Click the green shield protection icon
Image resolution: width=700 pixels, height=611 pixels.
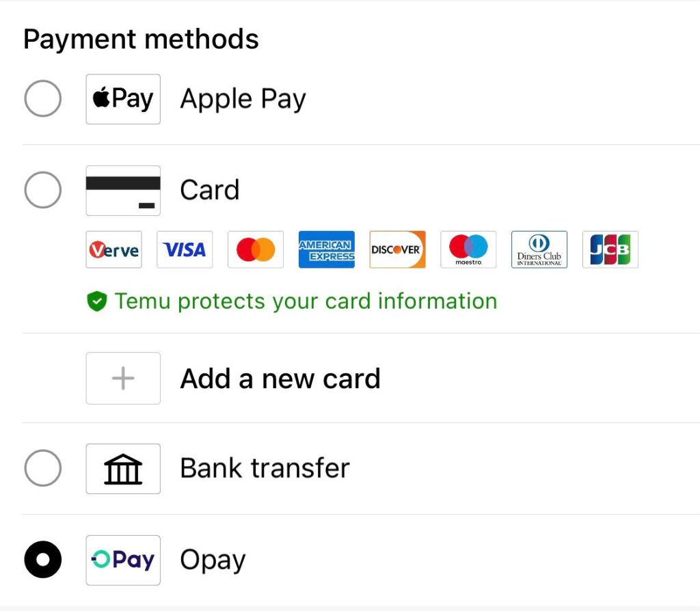[x=97, y=301]
